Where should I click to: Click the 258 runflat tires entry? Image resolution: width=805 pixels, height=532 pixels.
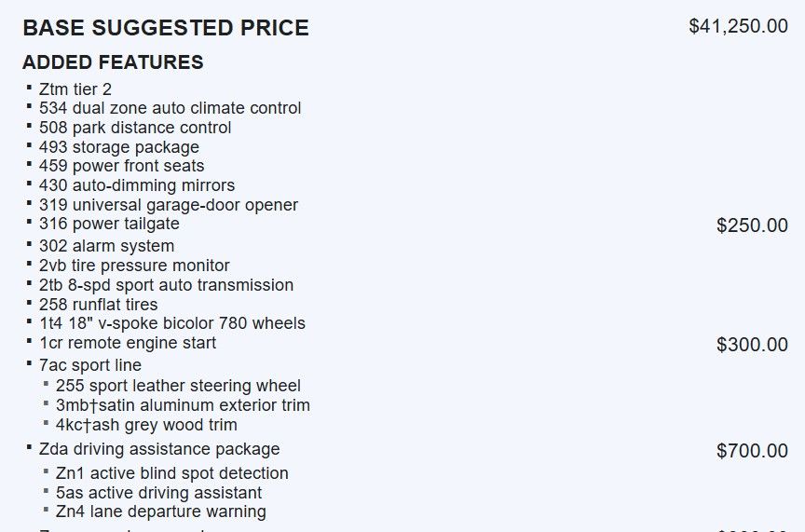(99, 305)
